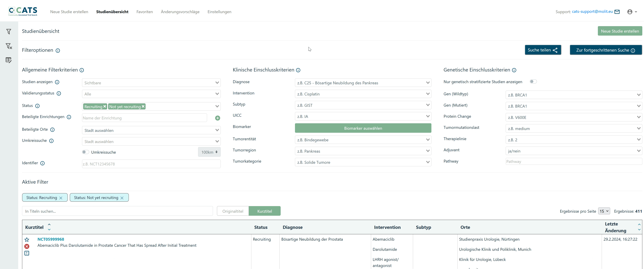The width and height of the screenshot is (644, 269).
Task: Toggle the Nur genetisch stratifizierte Studien switch
Action: point(532,81)
